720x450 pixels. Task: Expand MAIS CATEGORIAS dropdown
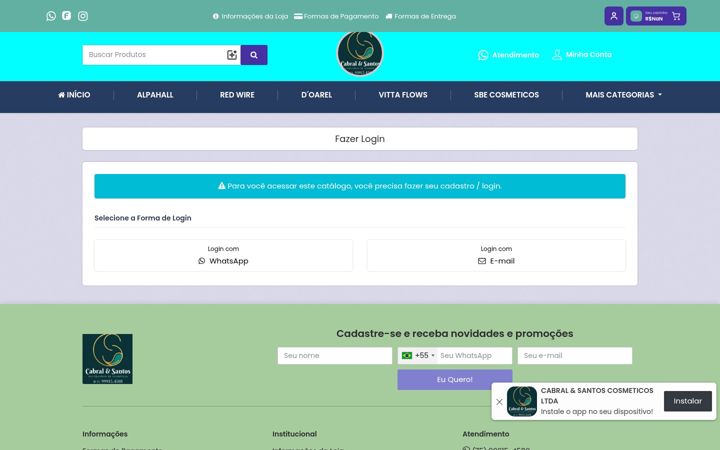(624, 95)
